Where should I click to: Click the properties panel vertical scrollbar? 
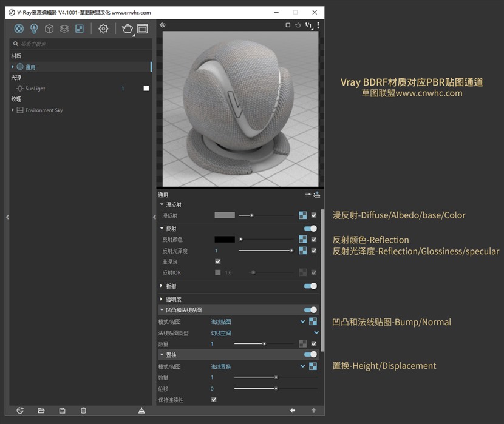pos(322,280)
